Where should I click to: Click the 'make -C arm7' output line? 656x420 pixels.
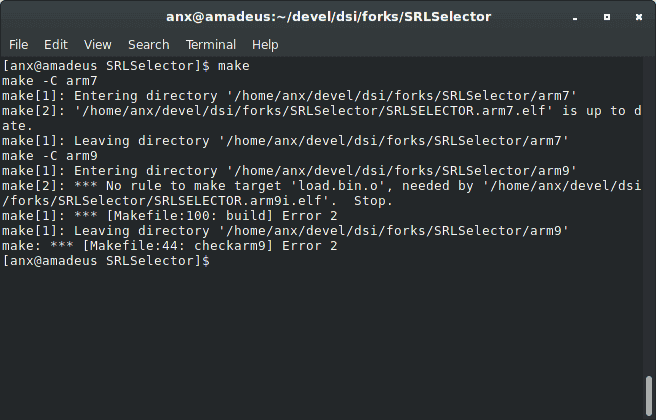click(50, 81)
